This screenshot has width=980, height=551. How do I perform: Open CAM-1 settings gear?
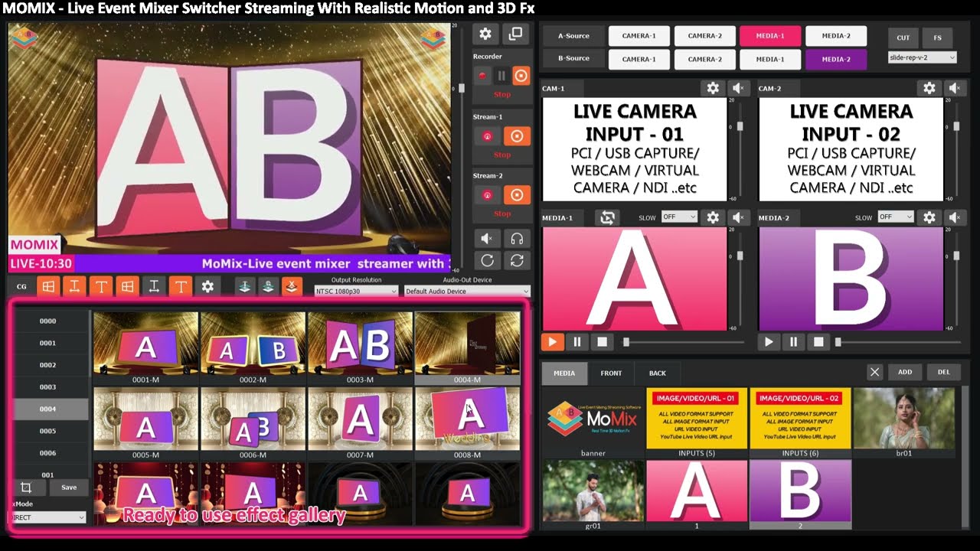(x=713, y=88)
